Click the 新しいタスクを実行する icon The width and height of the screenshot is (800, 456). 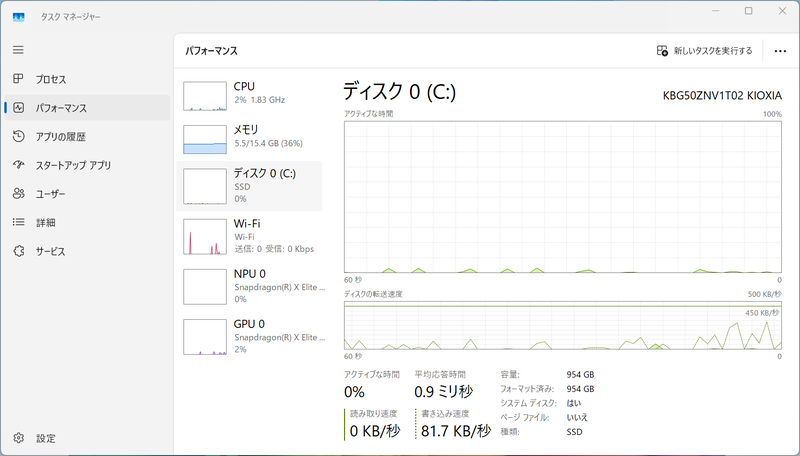[x=662, y=50]
